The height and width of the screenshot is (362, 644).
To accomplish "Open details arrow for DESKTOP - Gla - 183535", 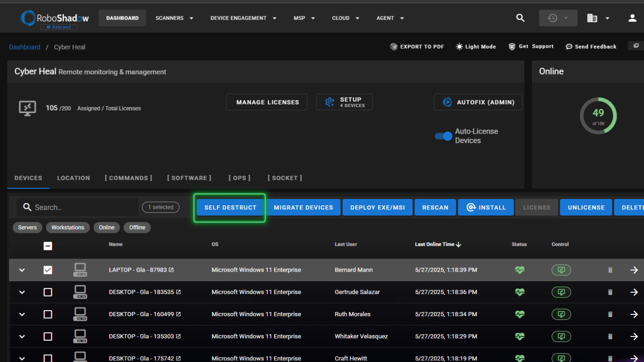I will 634,292.
